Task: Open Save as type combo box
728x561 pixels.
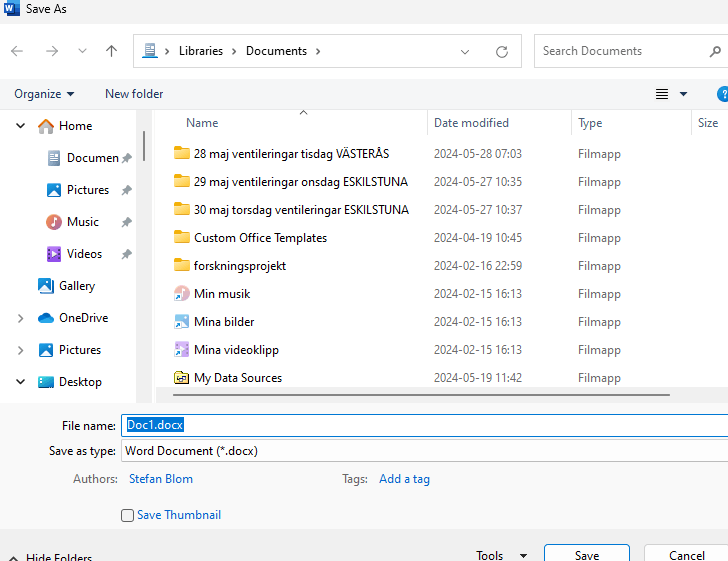Action: (425, 451)
